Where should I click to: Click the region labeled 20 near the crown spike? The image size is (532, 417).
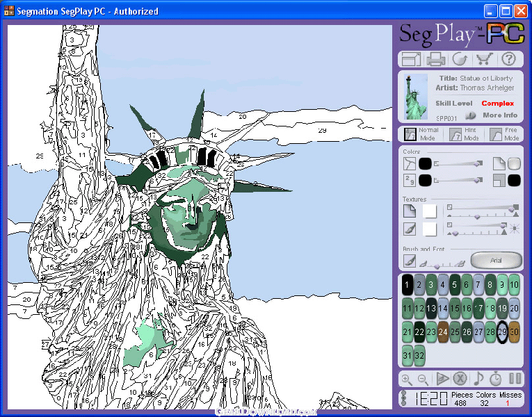coord(243,117)
